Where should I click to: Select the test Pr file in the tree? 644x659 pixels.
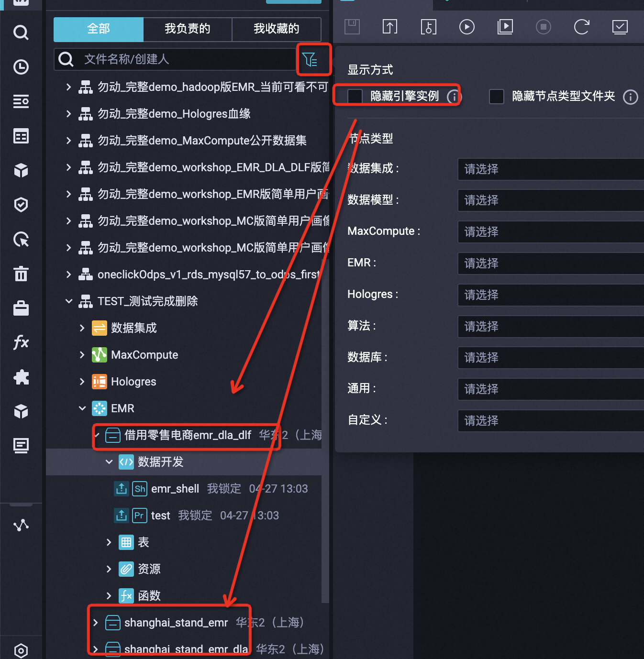coord(160,516)
